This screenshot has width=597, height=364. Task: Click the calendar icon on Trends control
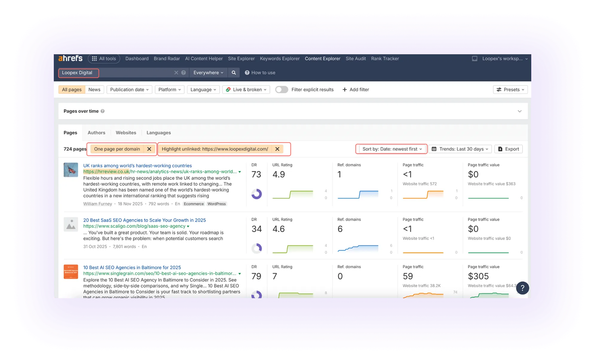click(x=434, y=149)
